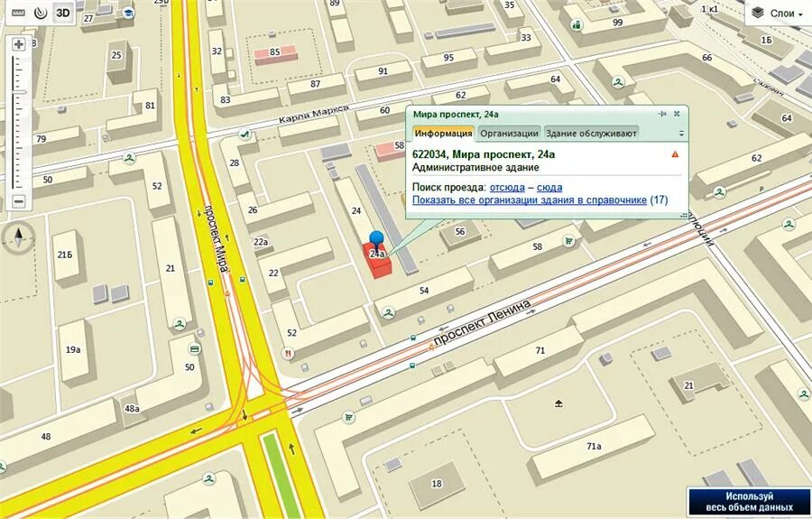Select building number 54
The image size is (812, 519).
424,291
